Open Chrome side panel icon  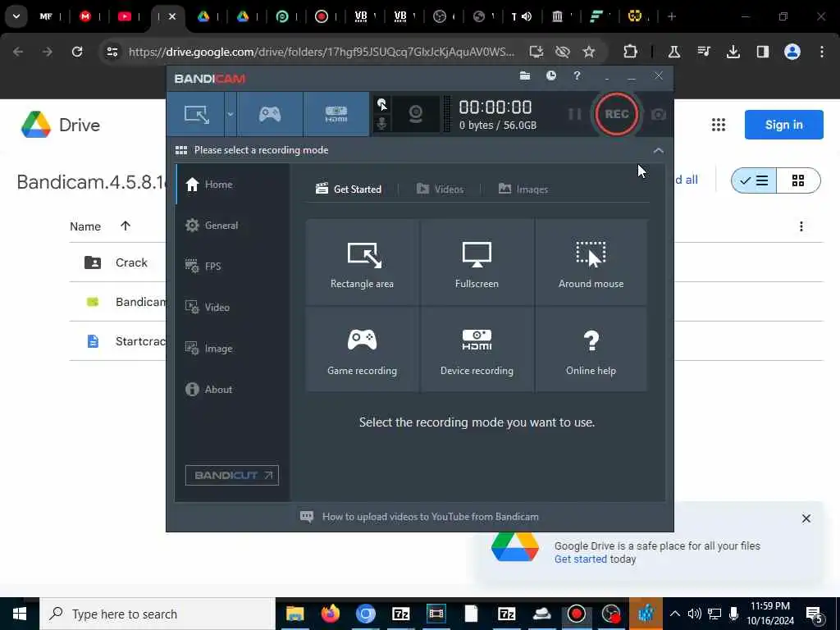(x=763, y=52)
